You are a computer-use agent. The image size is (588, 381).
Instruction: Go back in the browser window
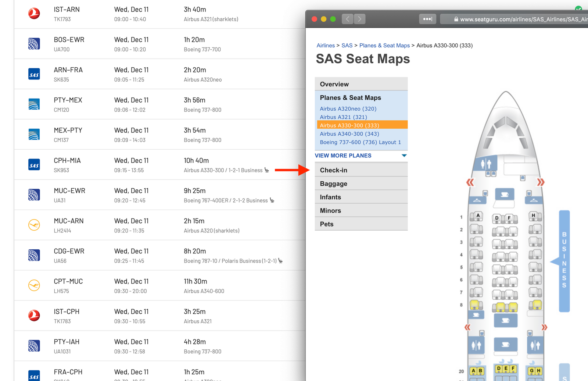click(x=348, y=19)
